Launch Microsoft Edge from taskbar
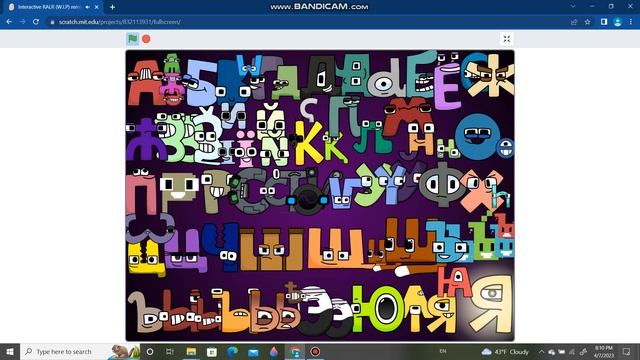The width and height of the screenshot is (640, 360). 232,351
